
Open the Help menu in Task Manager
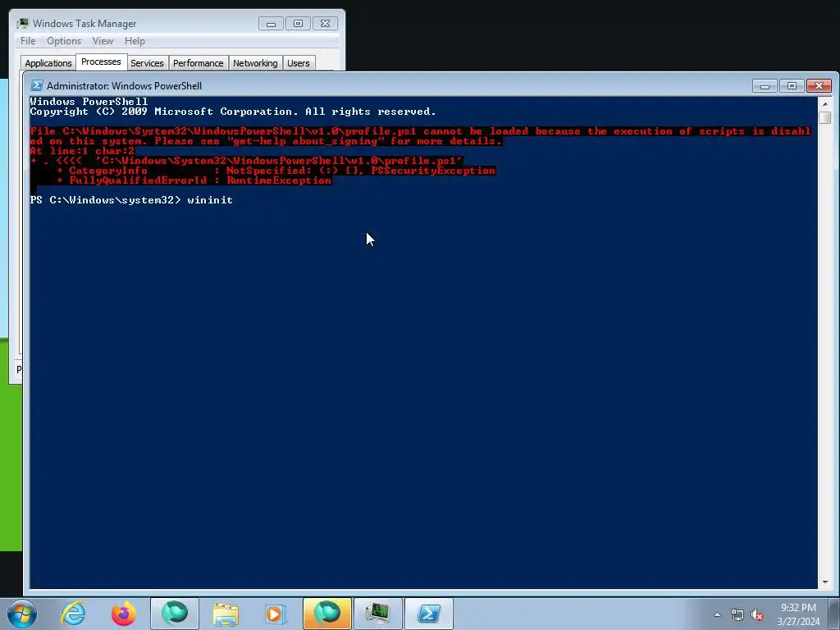[x=135, y=41]
